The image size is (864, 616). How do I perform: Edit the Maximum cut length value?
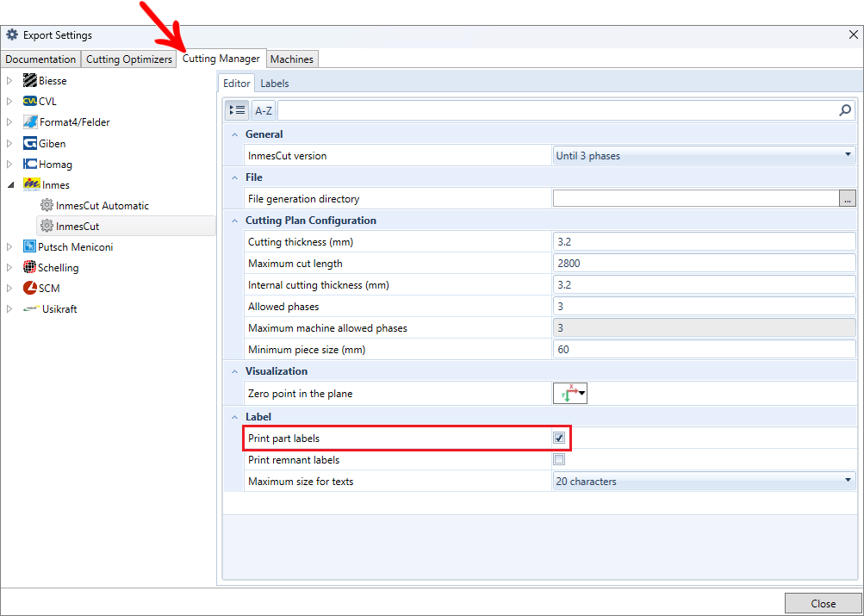(x=704, y=263)
